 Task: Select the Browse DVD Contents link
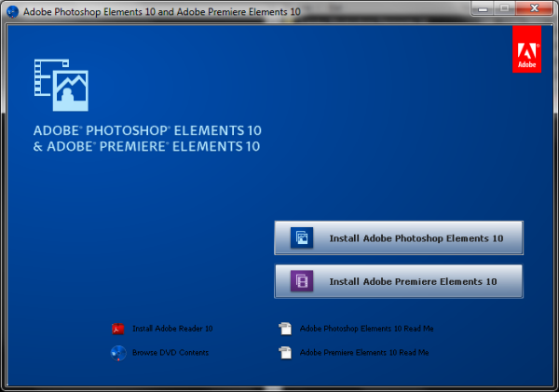tap(170, 353)
